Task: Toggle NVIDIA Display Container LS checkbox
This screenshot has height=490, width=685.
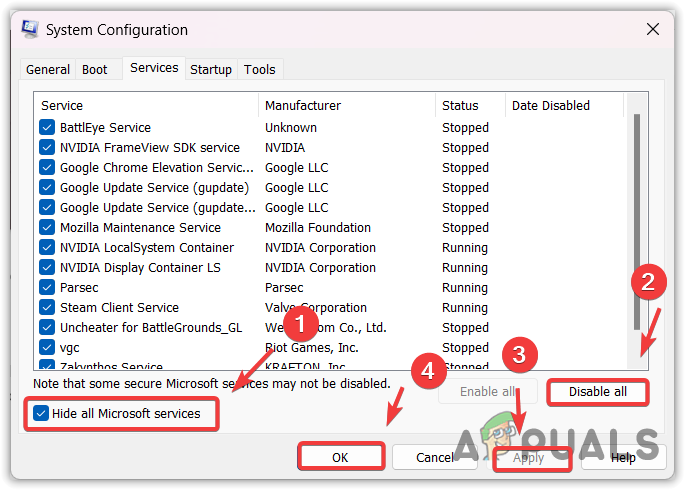Action: [47, 268]
